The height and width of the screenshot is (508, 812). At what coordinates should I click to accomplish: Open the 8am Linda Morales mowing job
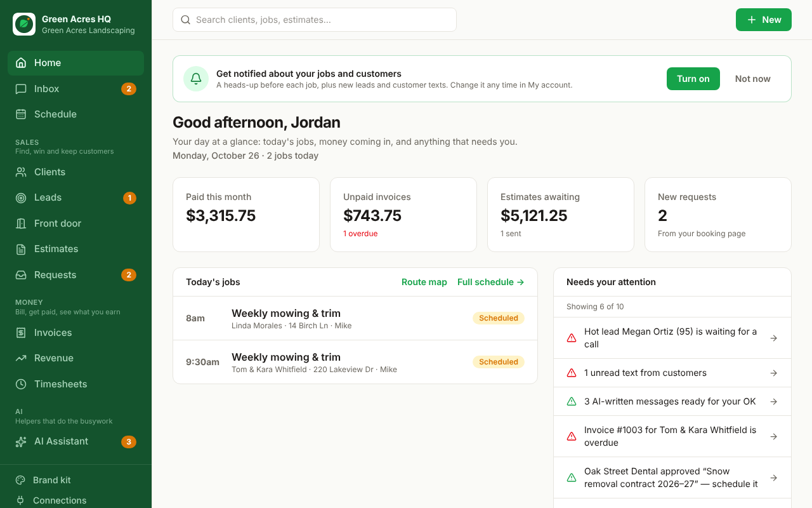[x=355, y=318]
